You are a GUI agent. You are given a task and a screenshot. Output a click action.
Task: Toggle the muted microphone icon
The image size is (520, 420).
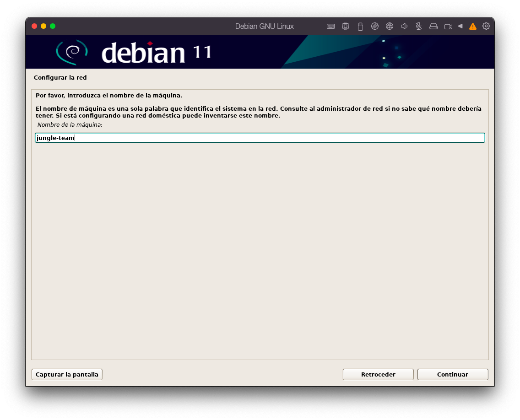418,26
